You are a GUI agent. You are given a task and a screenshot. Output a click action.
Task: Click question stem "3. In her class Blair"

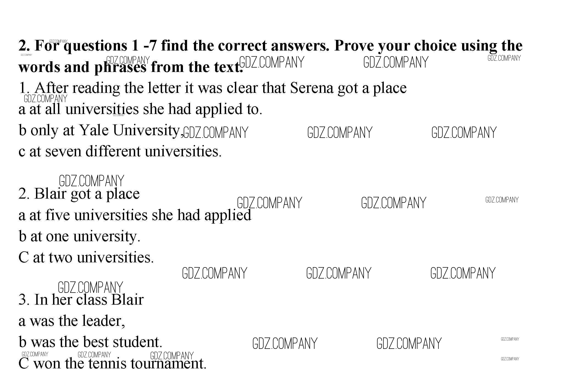click(81, 300)
